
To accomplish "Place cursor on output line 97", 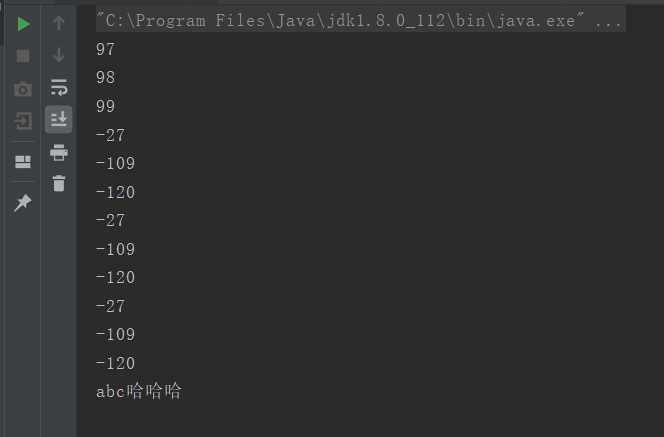I will coord(105,50).
